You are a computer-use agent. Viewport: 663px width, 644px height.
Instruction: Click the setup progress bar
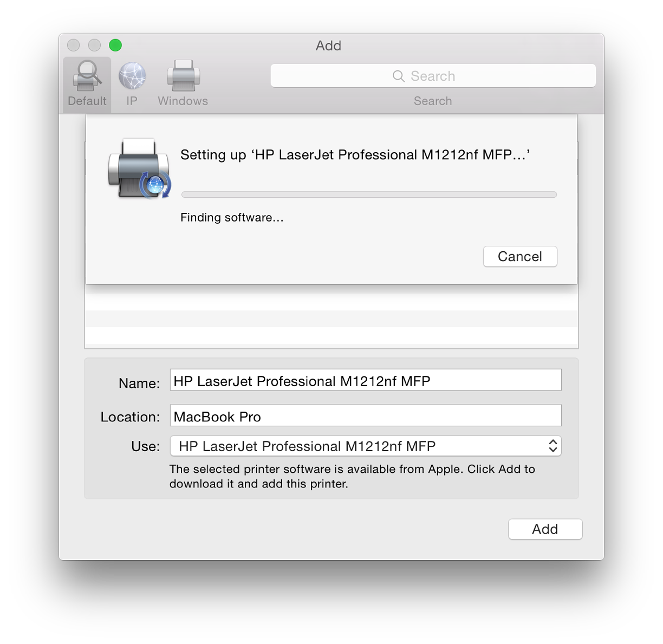[369, 194]
